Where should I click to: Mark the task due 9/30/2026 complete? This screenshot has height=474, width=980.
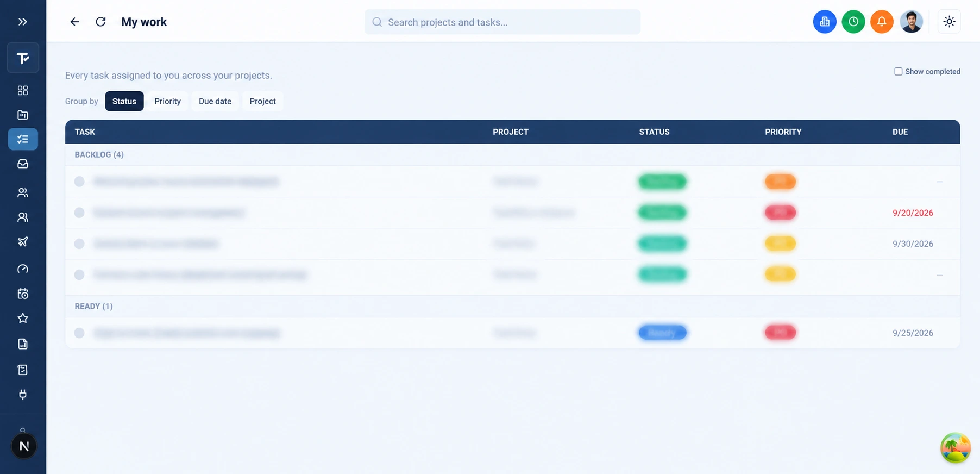click(x=79, y=244)
